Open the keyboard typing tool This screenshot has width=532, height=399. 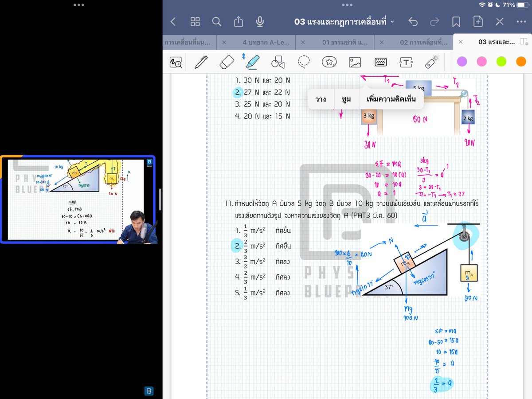pos(380,63)
